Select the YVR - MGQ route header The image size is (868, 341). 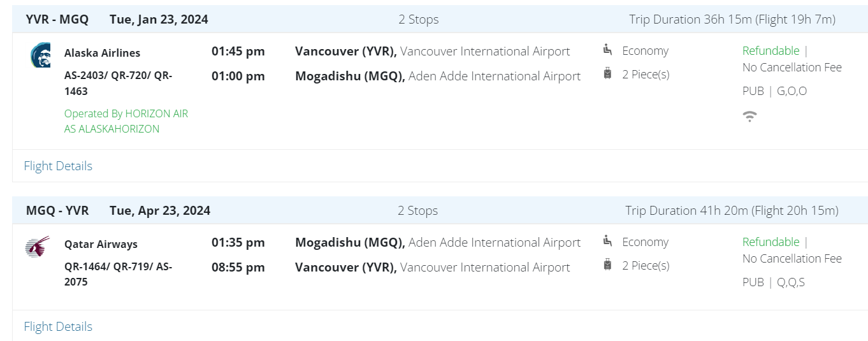click(x=57, y=19)
